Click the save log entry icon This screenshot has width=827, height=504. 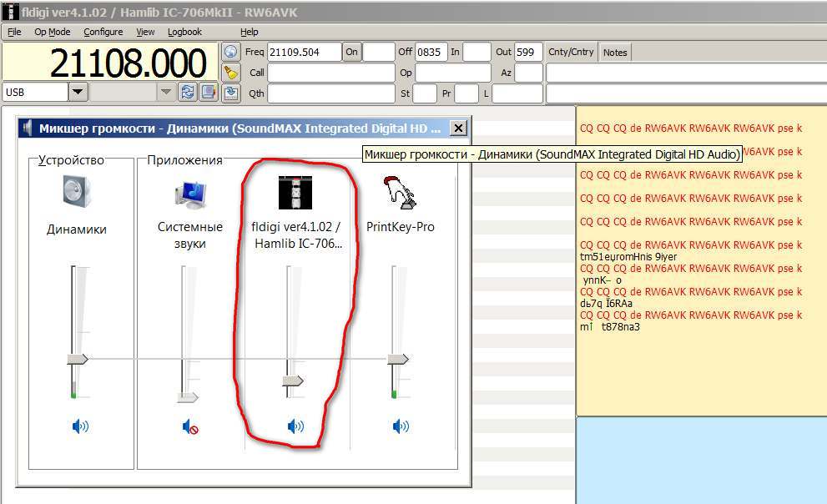[231, 93]
